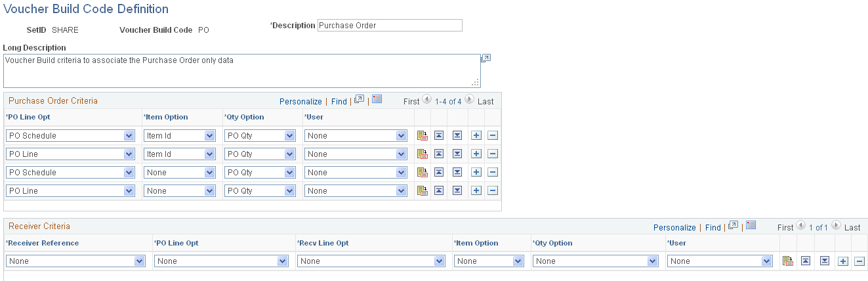Open Receiver Criteria User dropdown
The height and width of the screenshot is (281, 868).
720,261
